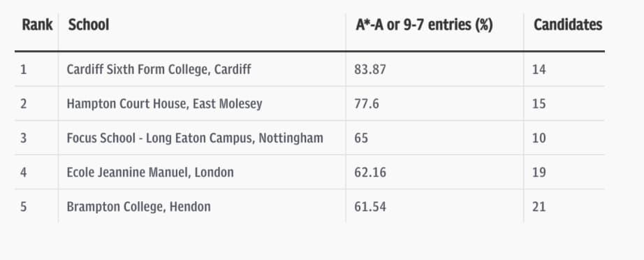644x260 pixels.
Task: Click the A*-A or 9-7 entries header
Action: tap(424, 25)
